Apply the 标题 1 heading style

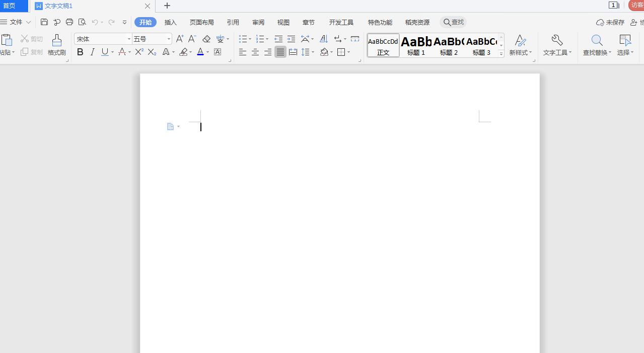(416, 45)
